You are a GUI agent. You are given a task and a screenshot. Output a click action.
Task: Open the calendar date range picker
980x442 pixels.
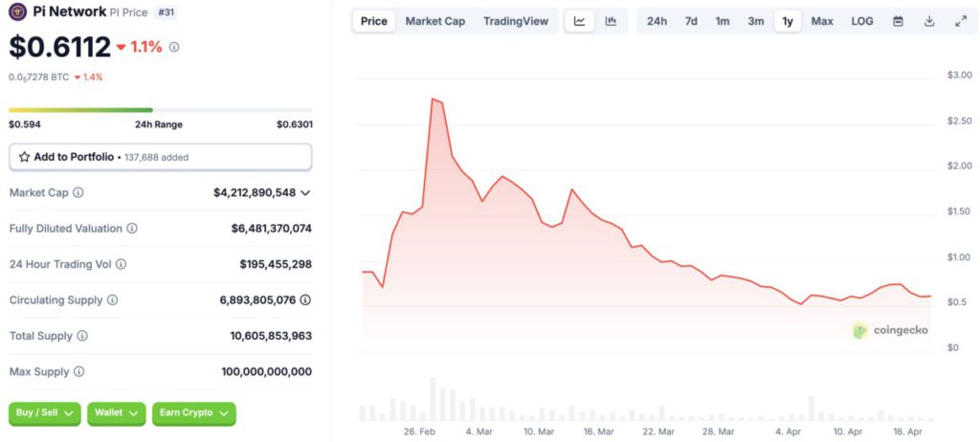898,21
